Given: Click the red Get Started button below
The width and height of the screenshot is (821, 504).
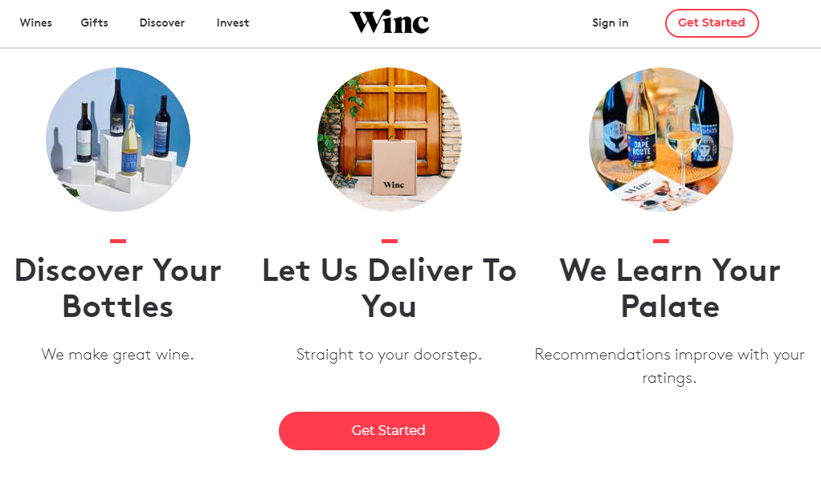Looking at the screenshot, I should pos(389,431).
